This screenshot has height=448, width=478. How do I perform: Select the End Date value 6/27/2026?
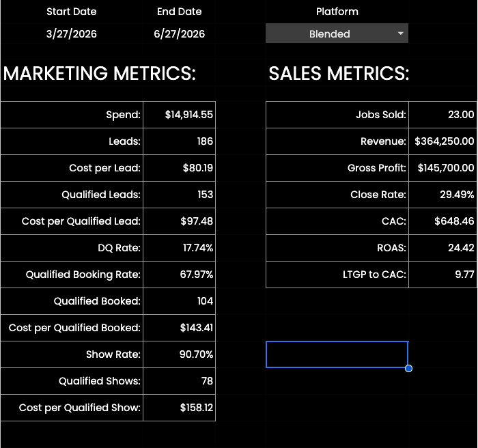pos(179,34)
